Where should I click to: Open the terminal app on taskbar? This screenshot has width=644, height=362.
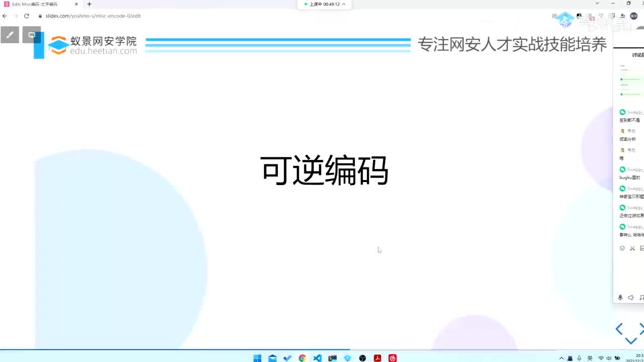click(x=333, y=358)
